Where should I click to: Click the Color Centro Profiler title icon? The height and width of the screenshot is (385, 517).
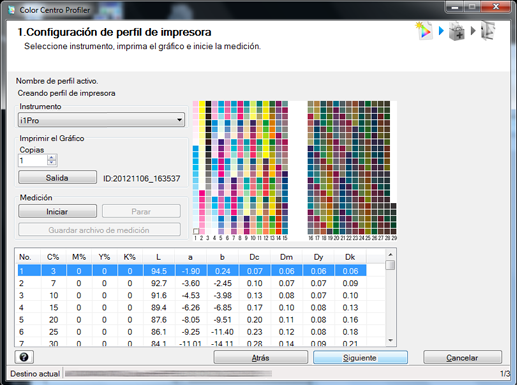pyautogui.click(x=12, y=10)
